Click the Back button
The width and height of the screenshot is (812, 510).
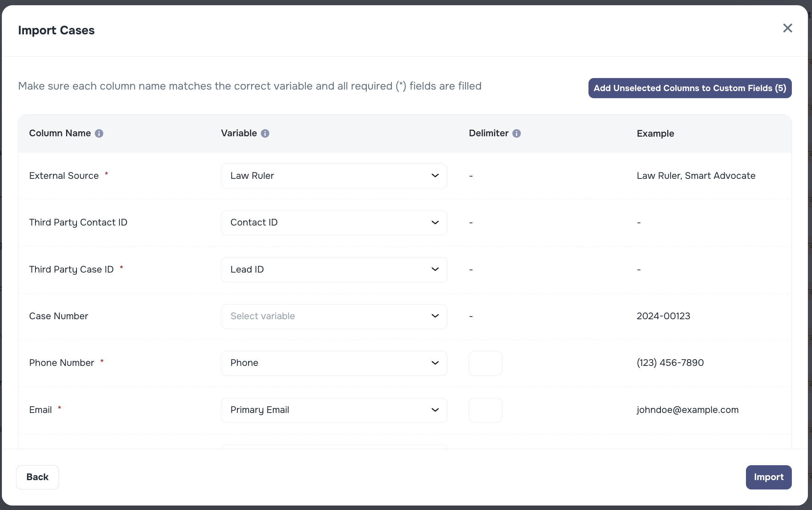coord(37,477)
